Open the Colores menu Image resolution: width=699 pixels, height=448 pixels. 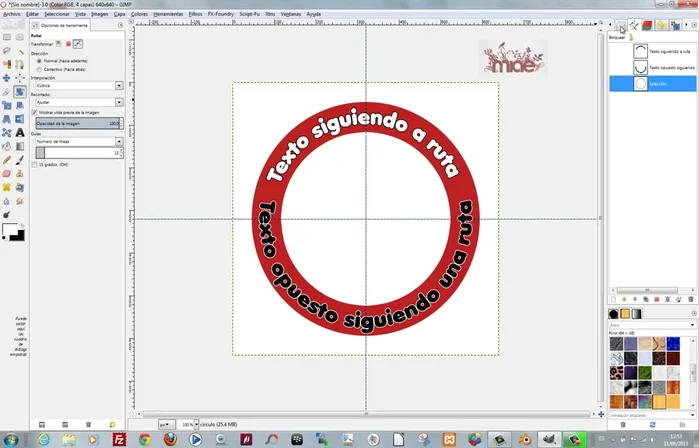(139, 15)
